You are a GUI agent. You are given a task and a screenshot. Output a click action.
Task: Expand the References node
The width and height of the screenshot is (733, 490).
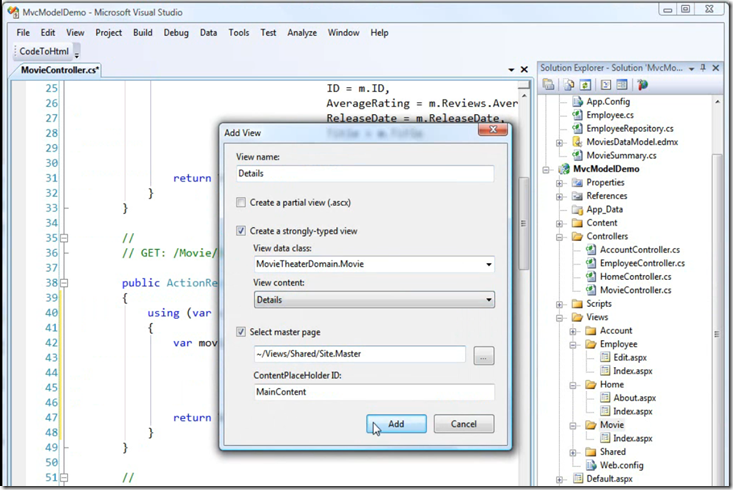[x=559, y=196]
